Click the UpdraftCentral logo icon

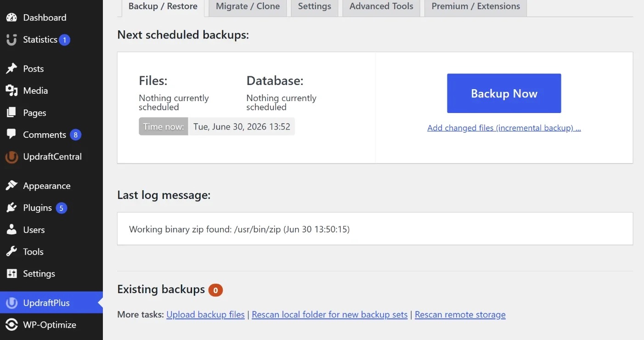pos(11,157)
